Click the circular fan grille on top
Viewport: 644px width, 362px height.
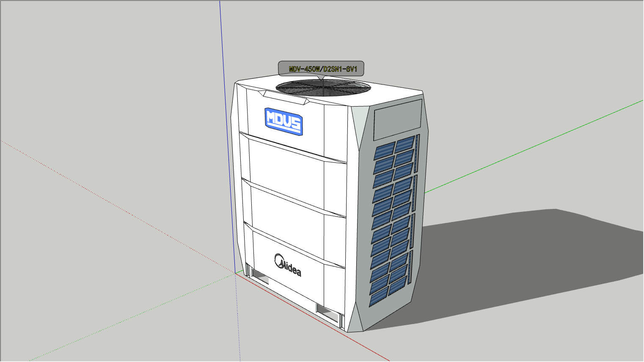pos(323,88)
